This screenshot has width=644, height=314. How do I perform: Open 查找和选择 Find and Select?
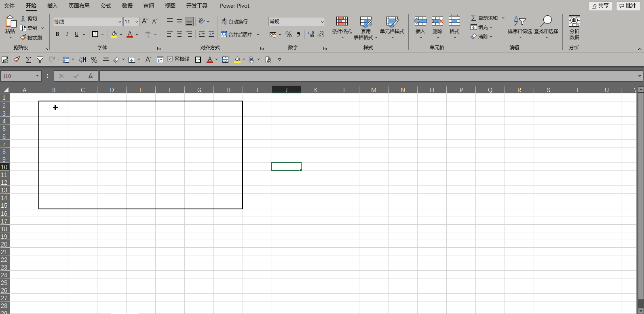point(546,27)
